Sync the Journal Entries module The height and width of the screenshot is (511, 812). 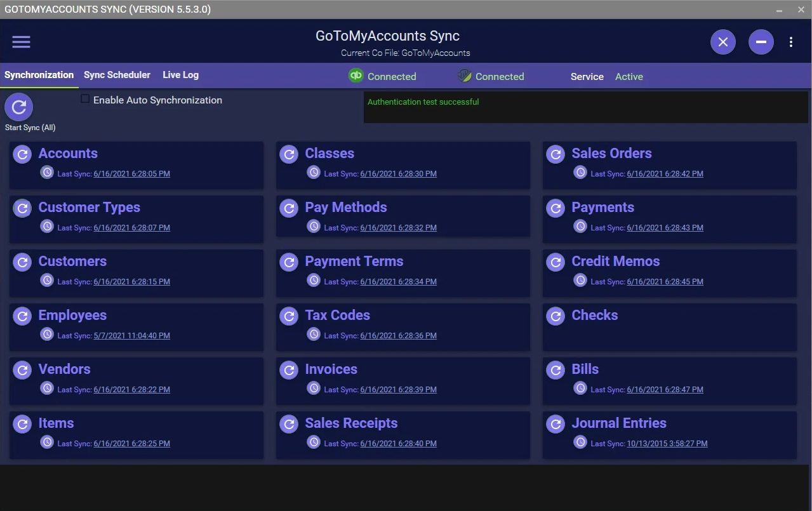tap(556, 424)
